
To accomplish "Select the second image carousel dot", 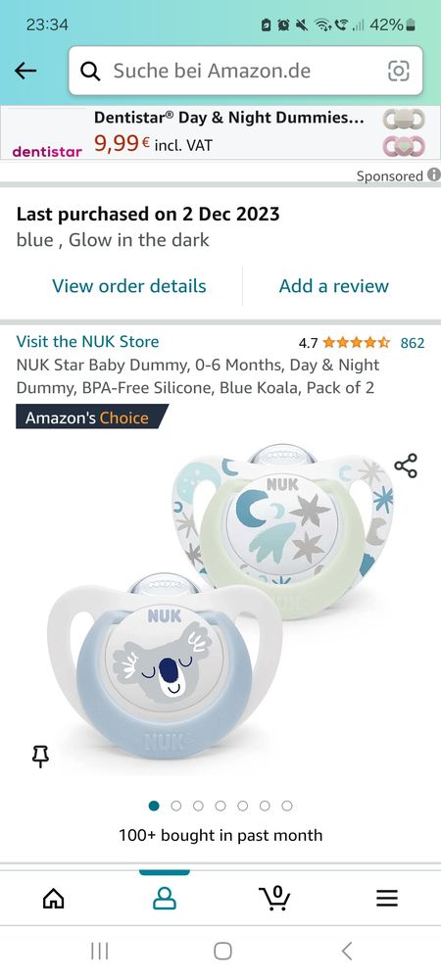I will point(176,806).
